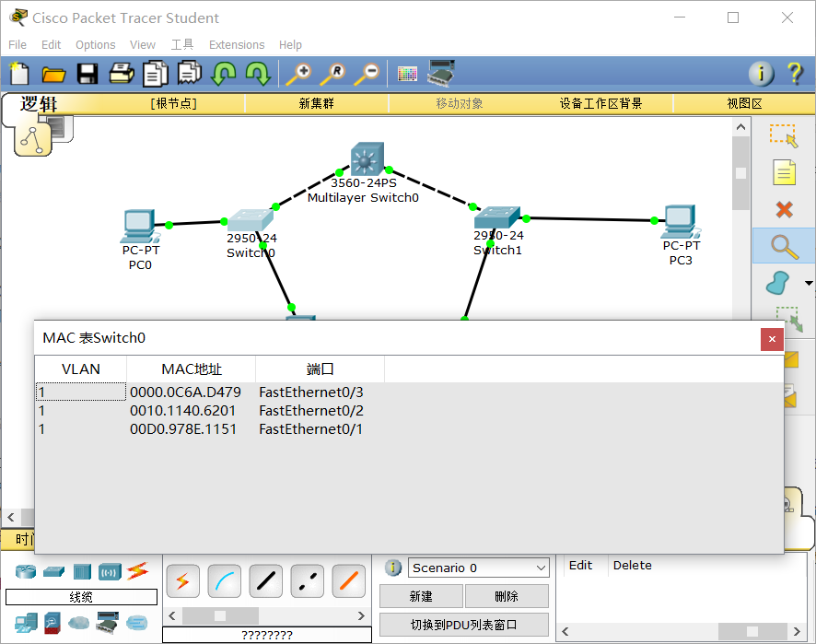816x644 pixels.
Task: Select the Routers device category icon
Action: (26, 571)
